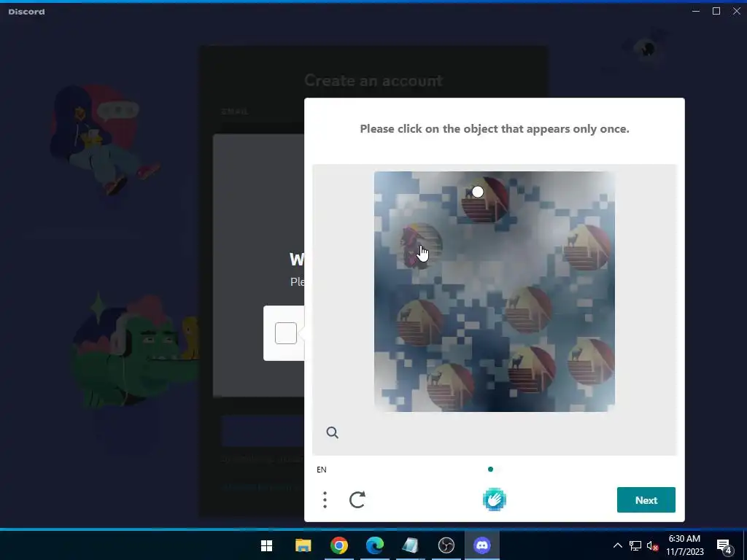Click the Discord icon on the taskbar
This screenshot has height=560, width=747.
pos(482,545)
